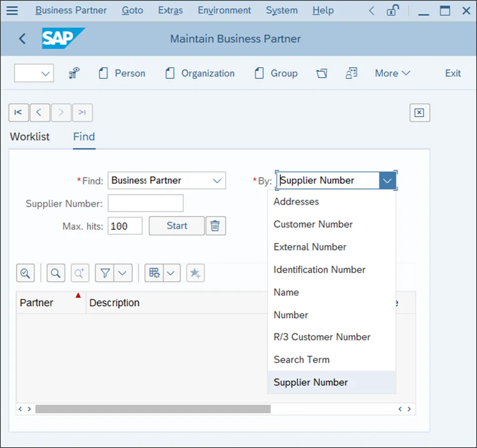
Task: Click the find next icon in results toolbar
Action: pyautogui.click(x=80, y=273)
